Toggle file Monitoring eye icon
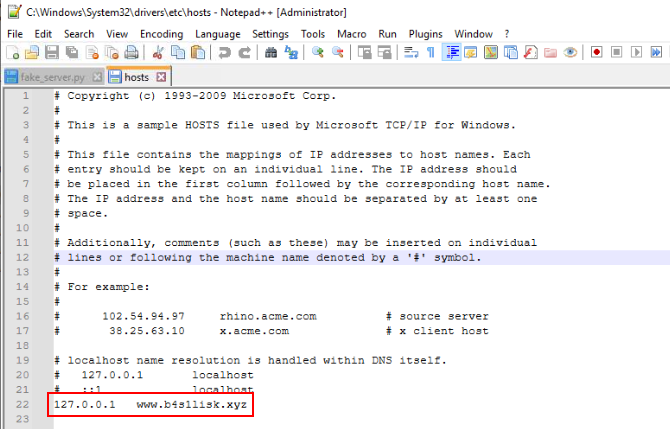670x429 pixels. click(570, 53)
